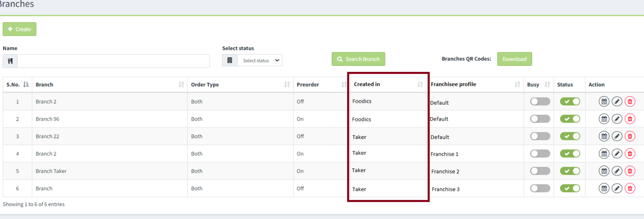Edit row 1 Branch 2 with pencil icon
The width and height of the screenshot is (644, 219).
click(617, 101)
